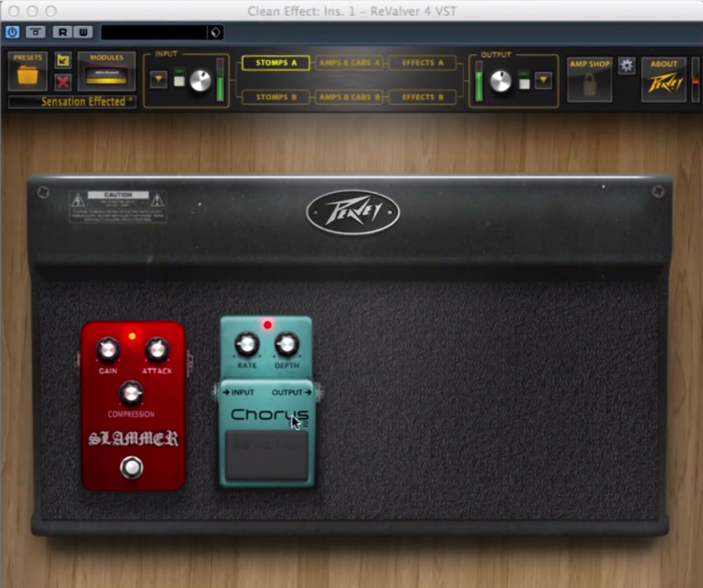
Task: Turn the Chorus Rate knob
Action: click(x=247, y=344)
